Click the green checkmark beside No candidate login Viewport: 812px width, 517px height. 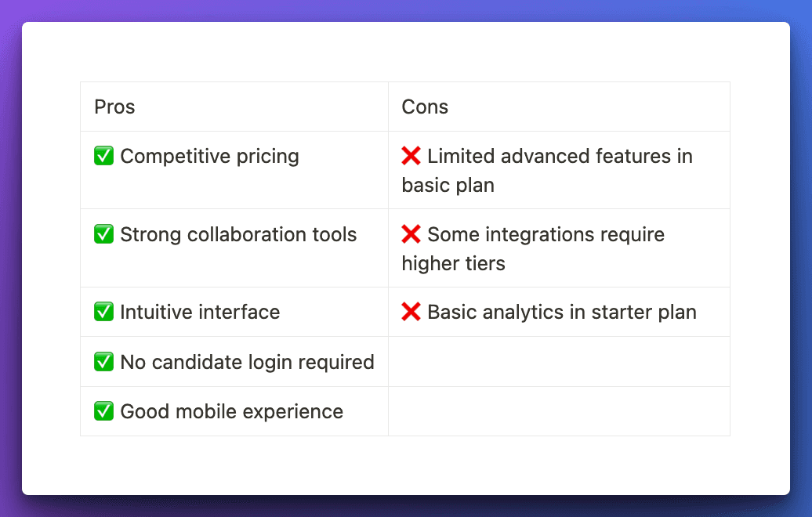tap(103, 363)
